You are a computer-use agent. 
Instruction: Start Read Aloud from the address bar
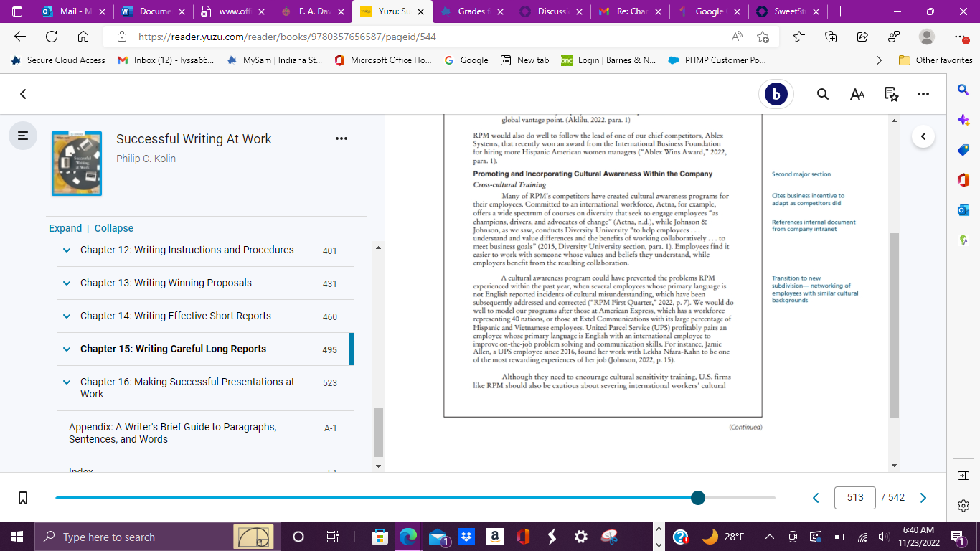coord(738,37)
